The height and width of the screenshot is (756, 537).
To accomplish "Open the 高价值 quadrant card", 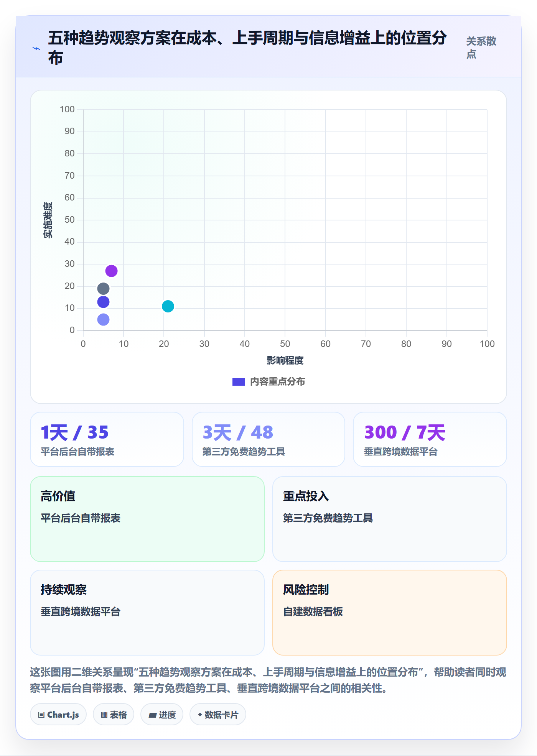I will coord(147,519).
